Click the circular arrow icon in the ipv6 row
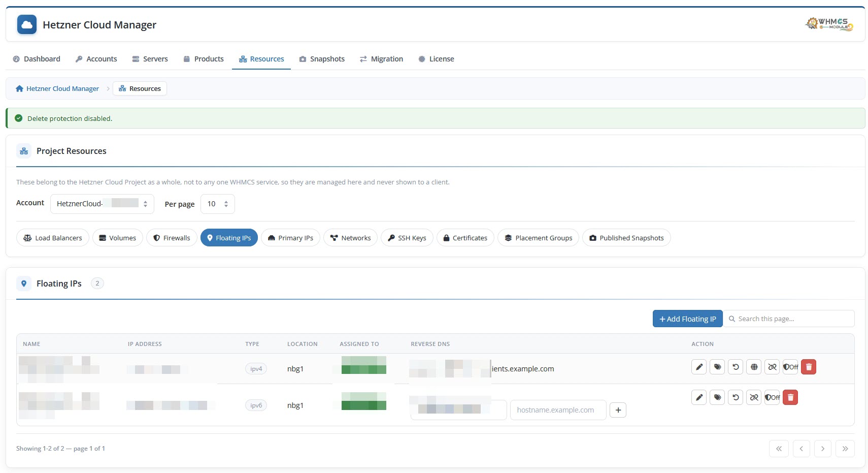868x473 pixels. coord(736,397)
